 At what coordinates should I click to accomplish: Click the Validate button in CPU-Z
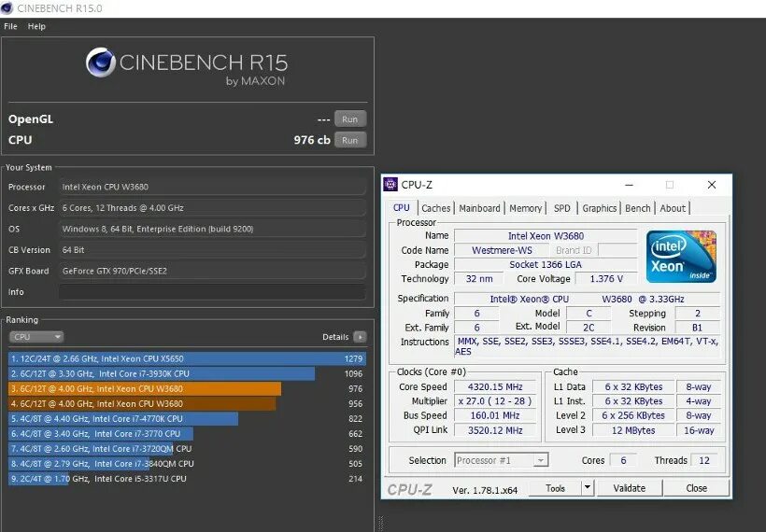coord(630,488)
